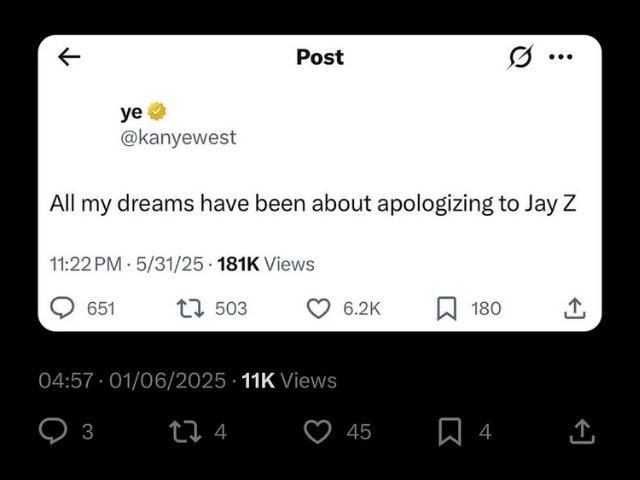The width and height of the screenshot is (640, 480).
Task: Open the Grok slashed-circle icon
Action: [520, 56]
